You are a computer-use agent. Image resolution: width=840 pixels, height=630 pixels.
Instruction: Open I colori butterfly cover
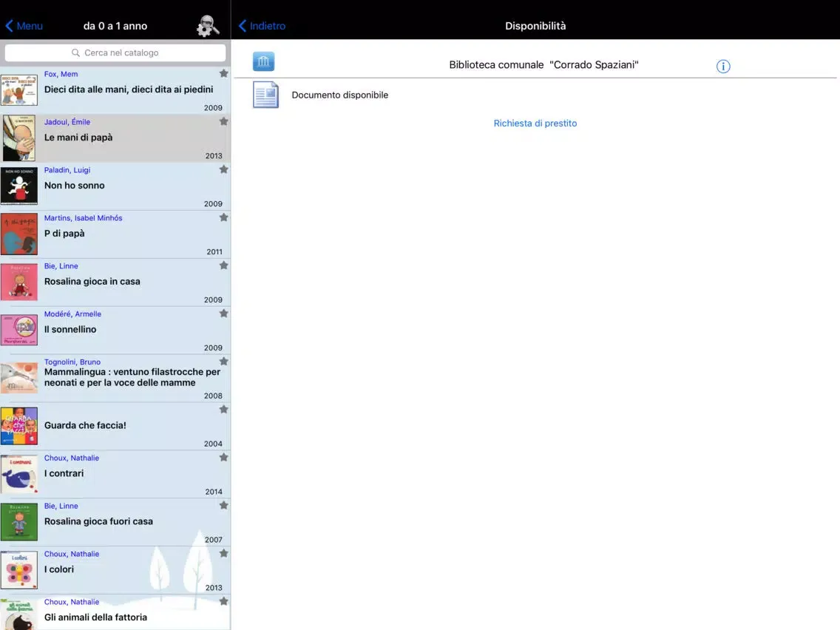click(19, 570)
